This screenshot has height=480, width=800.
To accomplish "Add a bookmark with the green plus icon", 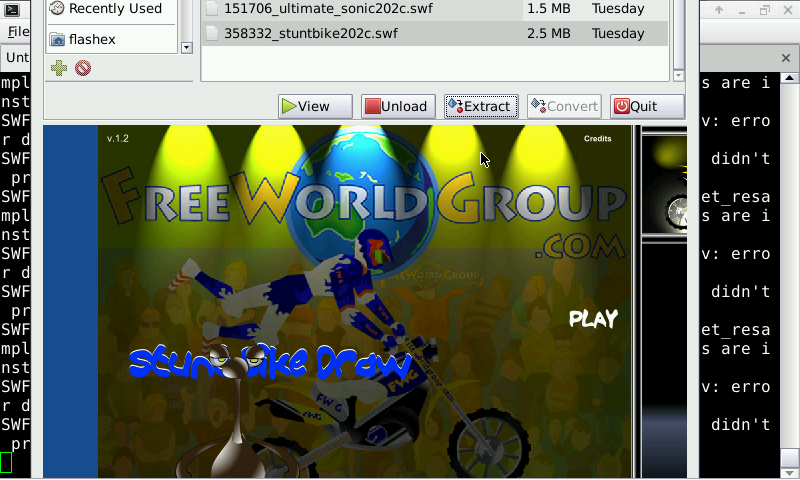I will pos(59,68).
